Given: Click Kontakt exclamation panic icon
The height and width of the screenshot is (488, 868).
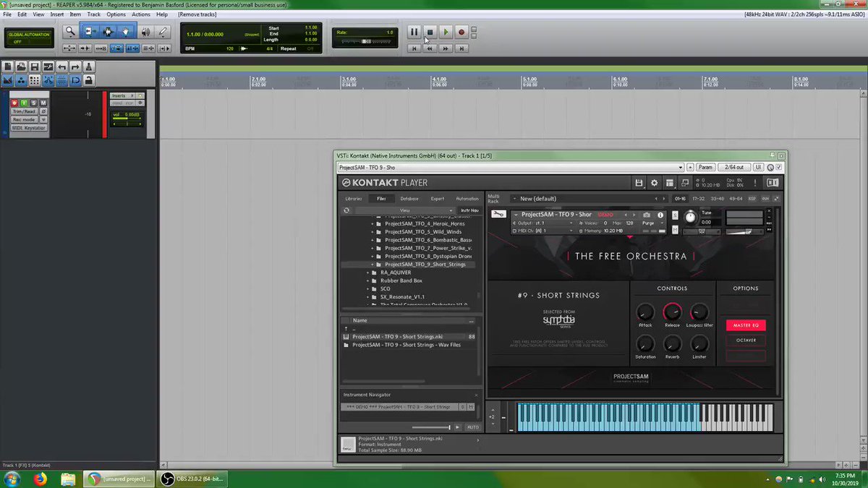Looking at the screenshot, I should click(756, 183).
